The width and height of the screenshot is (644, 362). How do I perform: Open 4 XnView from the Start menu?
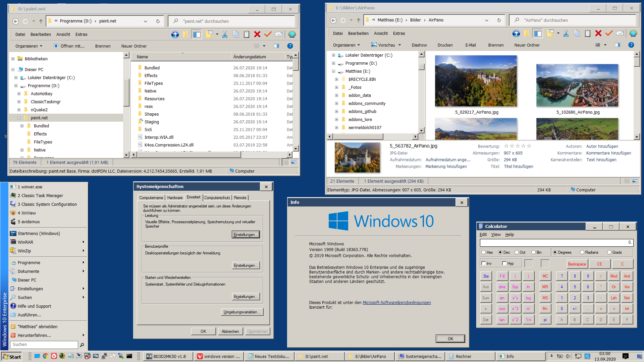click(26, 213)
